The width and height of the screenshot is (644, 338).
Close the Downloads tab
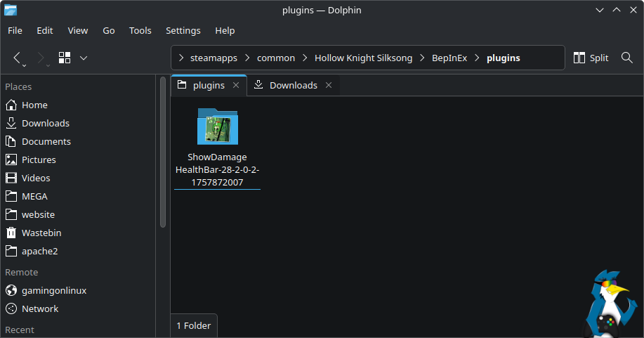pyautogui.click(x=329, y=85)
